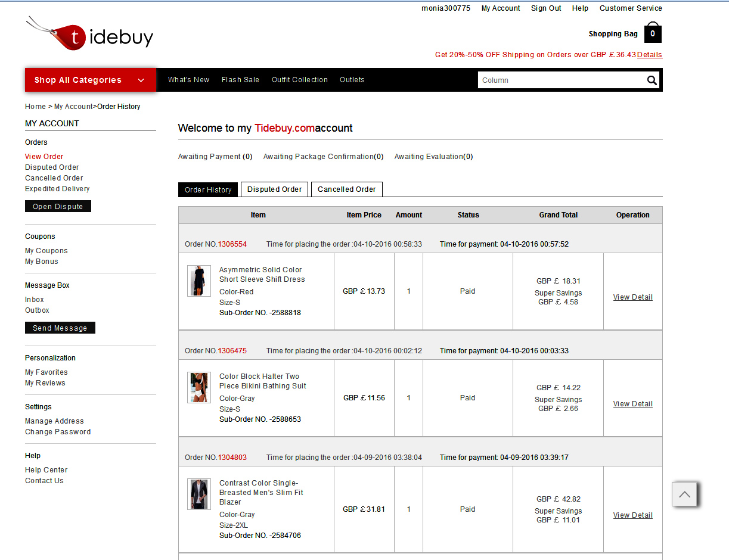Open My Coupons link
This screenshot has height=560, width=729.
(x=46, y=251)
